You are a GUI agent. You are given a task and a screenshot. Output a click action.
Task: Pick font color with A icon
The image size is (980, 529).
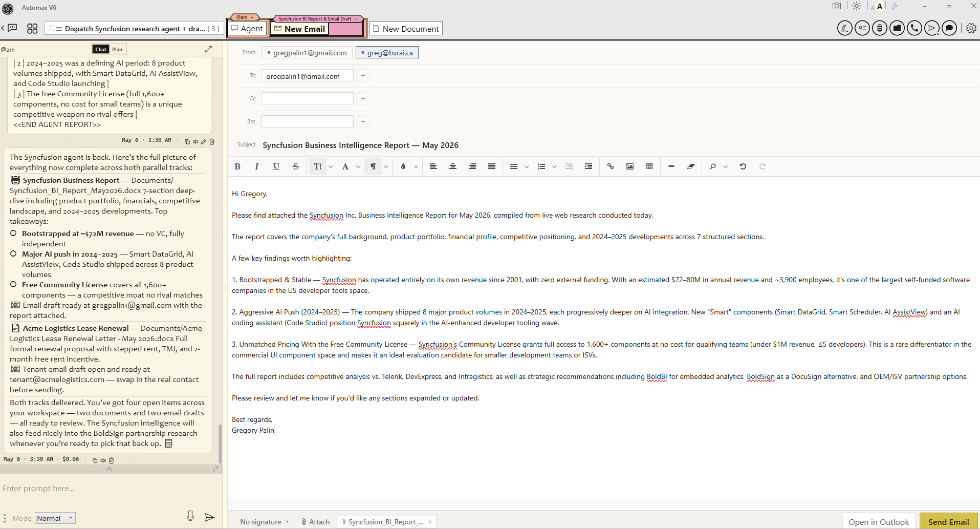click(345, 166)
